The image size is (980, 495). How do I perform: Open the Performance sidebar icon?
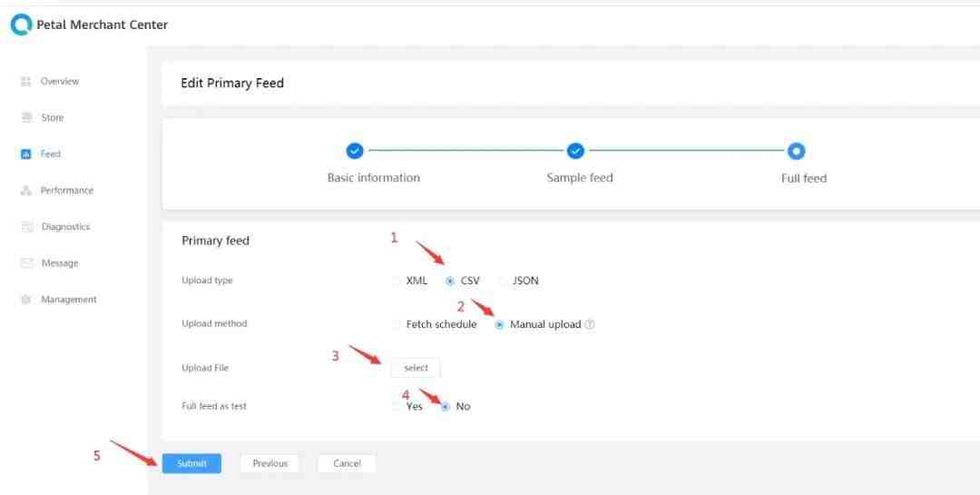tap(25, 190)
